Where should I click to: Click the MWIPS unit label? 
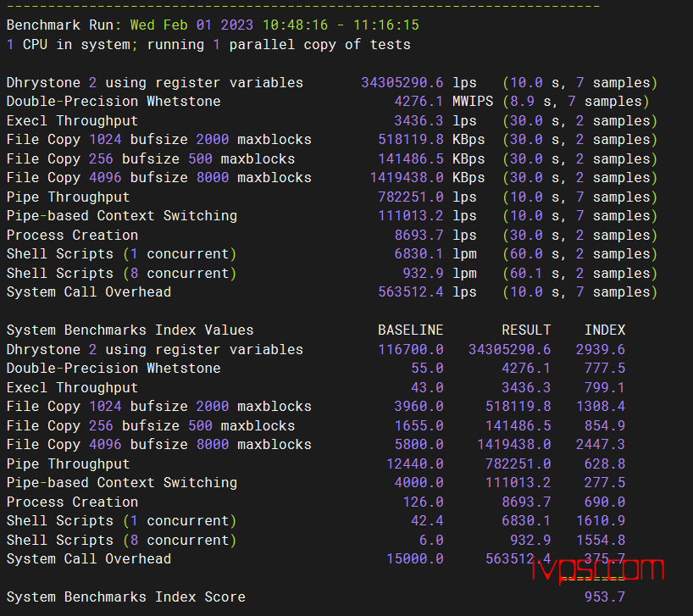click(473, 101)
